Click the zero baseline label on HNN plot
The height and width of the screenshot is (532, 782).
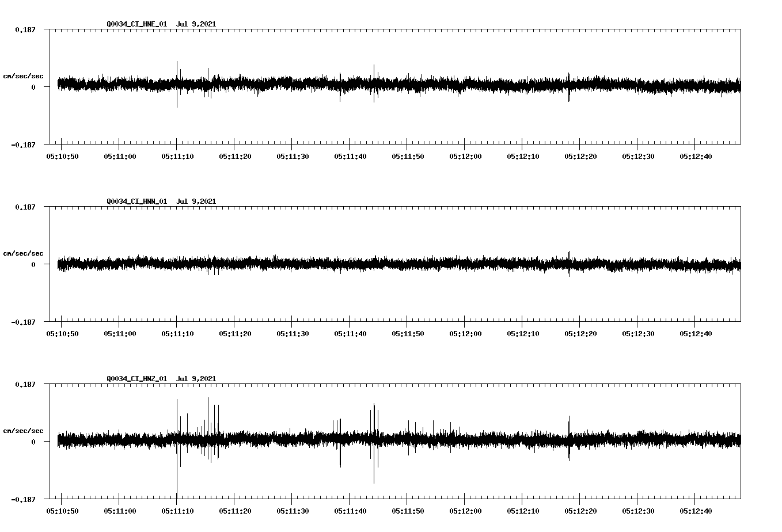pos(32,265)
